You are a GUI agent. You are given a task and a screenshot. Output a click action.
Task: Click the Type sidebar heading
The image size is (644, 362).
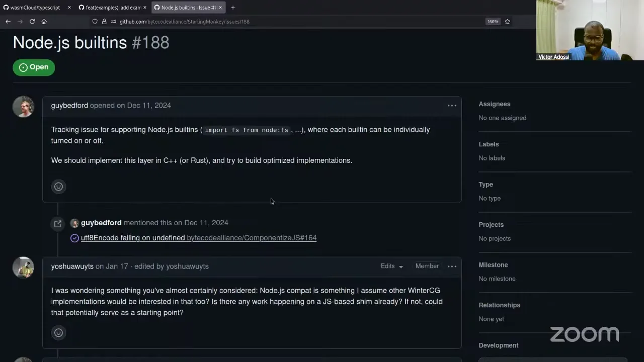[486, 185]
